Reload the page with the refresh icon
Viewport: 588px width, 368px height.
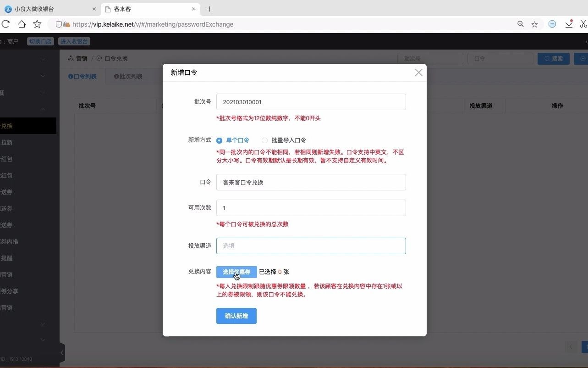(x=5, y=24)
